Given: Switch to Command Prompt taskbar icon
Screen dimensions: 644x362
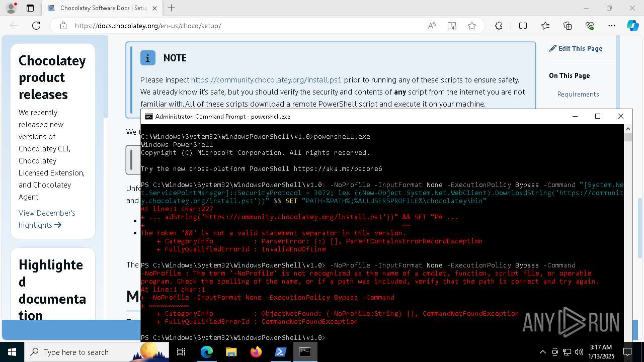Looking at the screenshot, I should point(305,352).
